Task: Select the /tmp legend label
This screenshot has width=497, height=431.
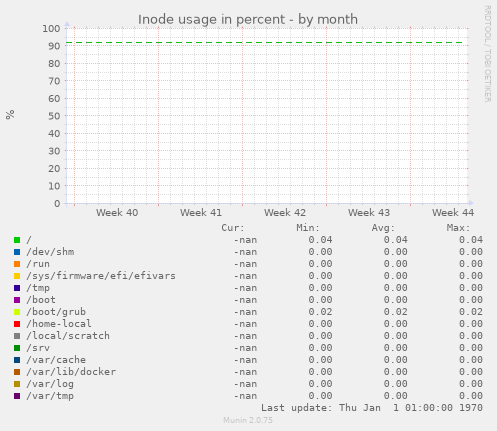Action: 38,288
